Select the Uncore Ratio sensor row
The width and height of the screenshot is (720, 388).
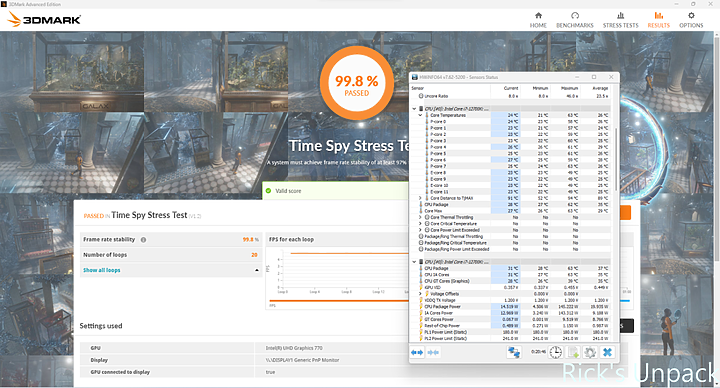(x=510, y=96)
